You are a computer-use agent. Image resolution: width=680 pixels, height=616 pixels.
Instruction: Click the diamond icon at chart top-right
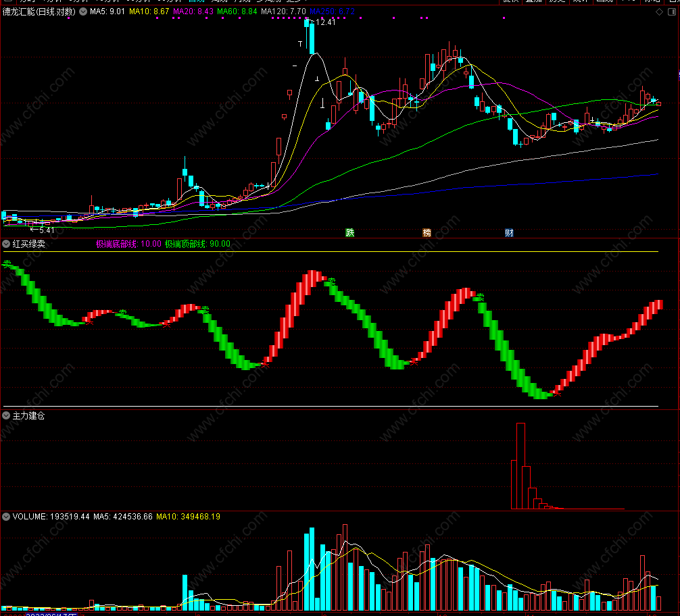coord(659,11)
